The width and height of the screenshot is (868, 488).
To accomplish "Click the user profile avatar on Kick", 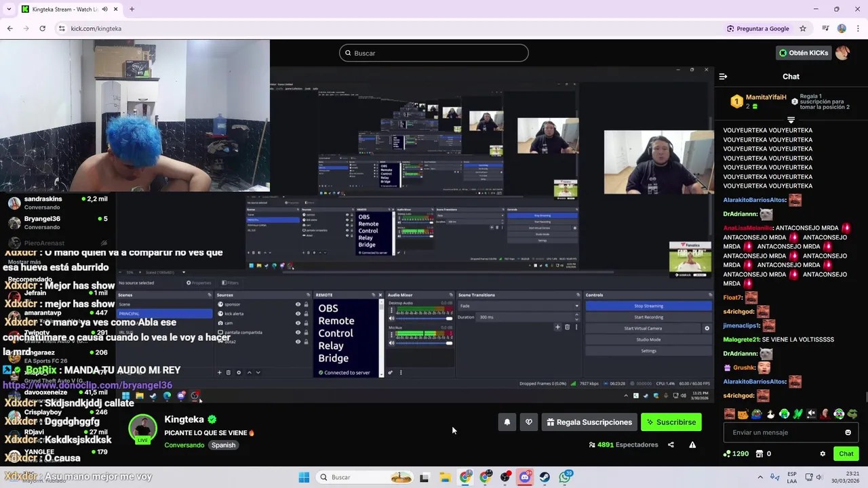I will click(x=842, y=53).
